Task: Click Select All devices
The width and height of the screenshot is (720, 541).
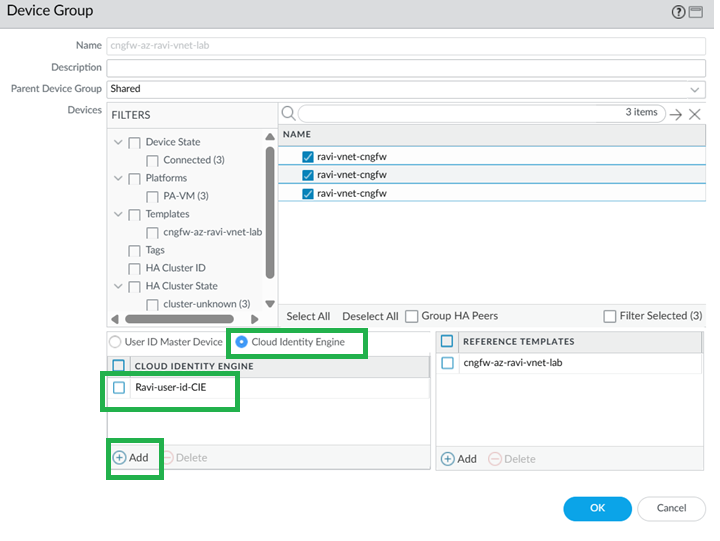Action: (308, 316)
